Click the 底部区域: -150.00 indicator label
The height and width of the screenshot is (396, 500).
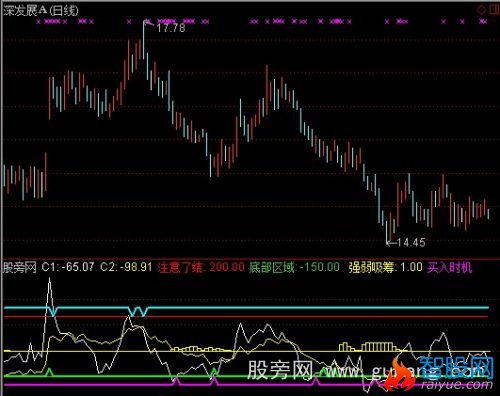tap(294, 267)
